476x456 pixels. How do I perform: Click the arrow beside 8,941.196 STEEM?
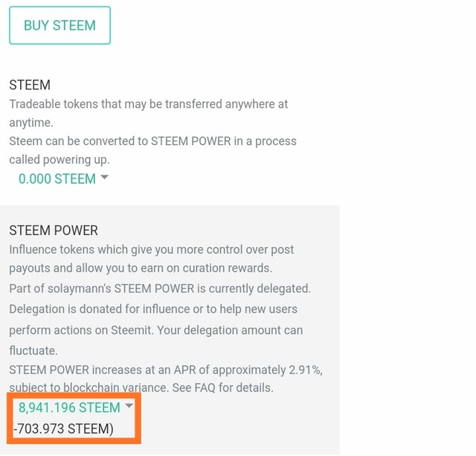click(129, 406)
